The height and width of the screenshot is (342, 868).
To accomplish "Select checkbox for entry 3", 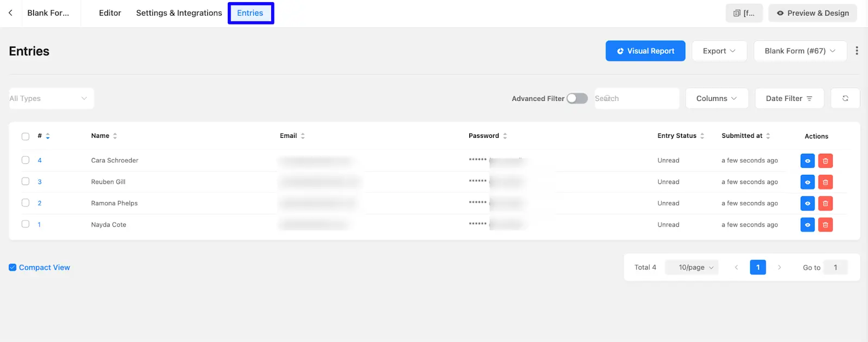I will pyautogui.click(x=25, y=181).
